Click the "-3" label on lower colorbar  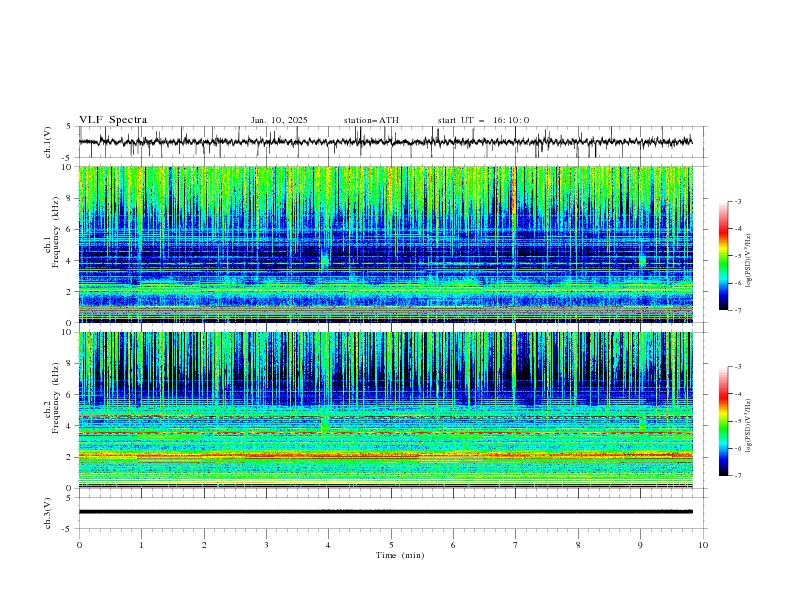click(x=737, y=367)
